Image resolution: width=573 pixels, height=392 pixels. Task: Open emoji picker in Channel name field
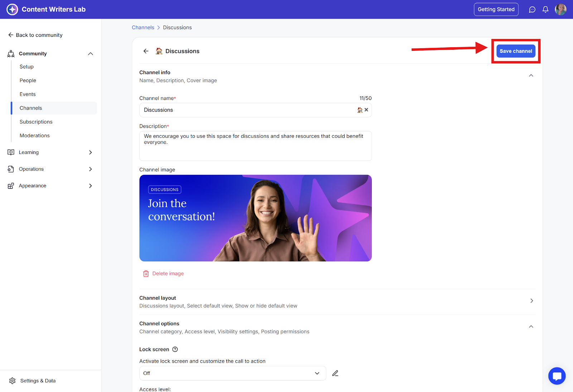360,110
